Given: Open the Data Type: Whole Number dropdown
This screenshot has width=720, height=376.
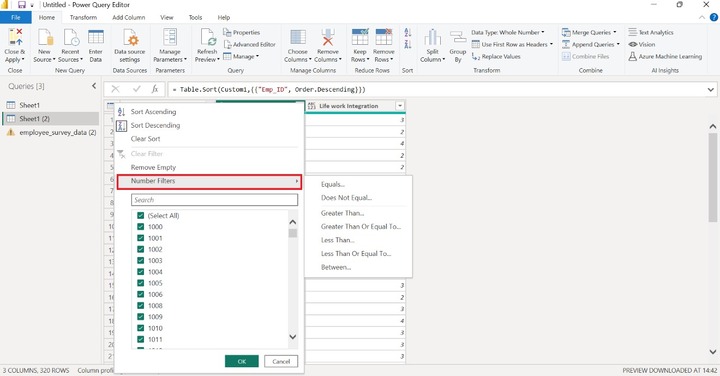Looking at the screenshot, I should click(507, 33).
